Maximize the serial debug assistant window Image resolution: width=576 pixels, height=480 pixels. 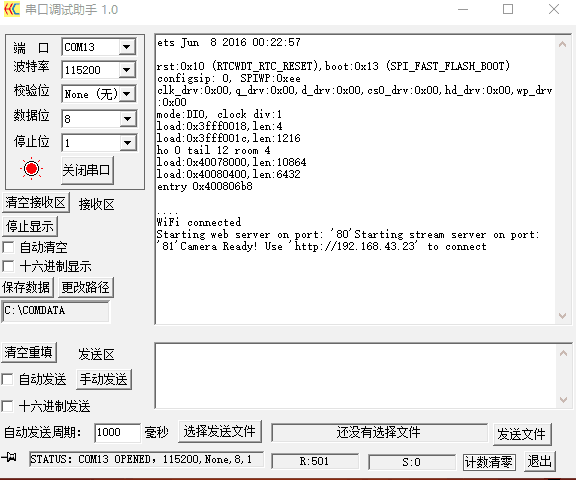pos(508,9)
